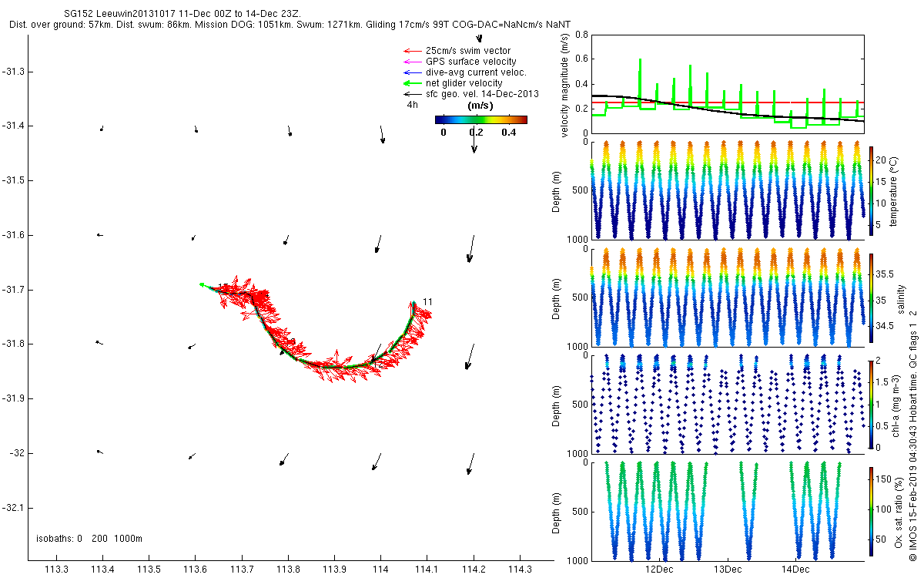Image resolution: width=924 pixels, height=578 pixels.
Task: Click the 'dive-avg current veloc.' legend text
Action: point(476,72)
